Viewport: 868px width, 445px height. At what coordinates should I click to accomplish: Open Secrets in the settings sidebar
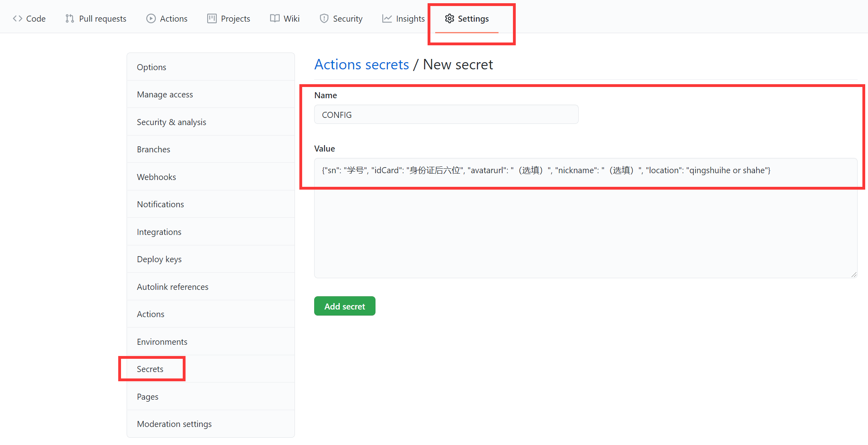(x=150, y=369)
